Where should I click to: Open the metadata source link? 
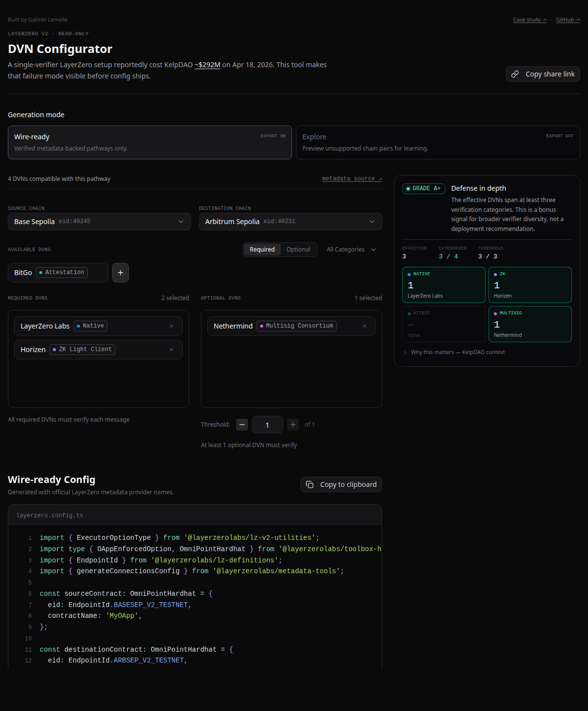click(352, 178)
